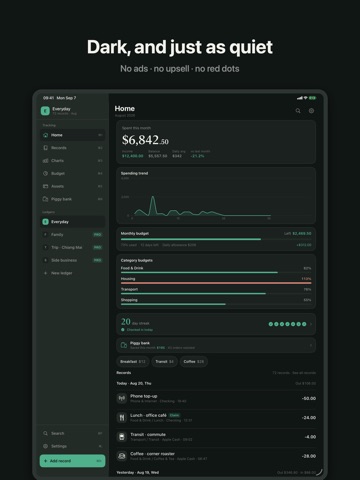Click the PRO badge on Family ledger
Viewport: 360px width, 480px height.
tap(97, 235)
